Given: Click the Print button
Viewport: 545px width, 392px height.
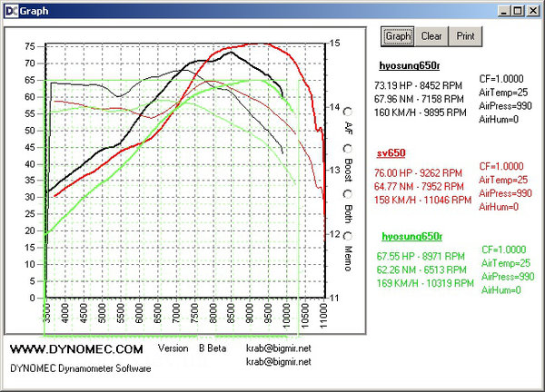Looking at the screenshot, I should click(465, 36).
